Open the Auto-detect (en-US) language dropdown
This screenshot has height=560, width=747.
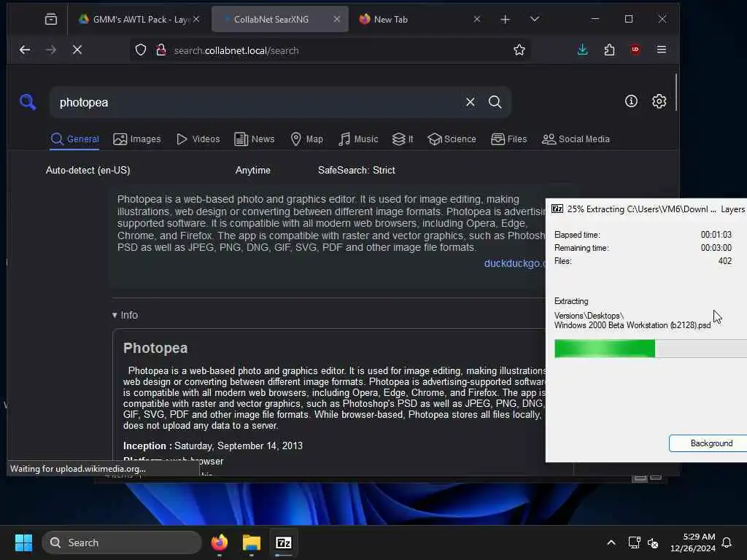pos(88,170)
